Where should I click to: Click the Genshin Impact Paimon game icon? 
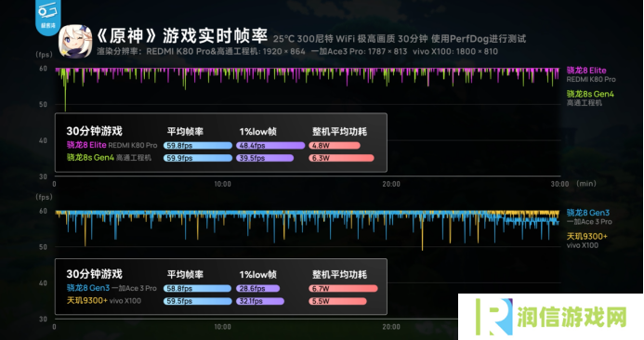coord(75,42)
